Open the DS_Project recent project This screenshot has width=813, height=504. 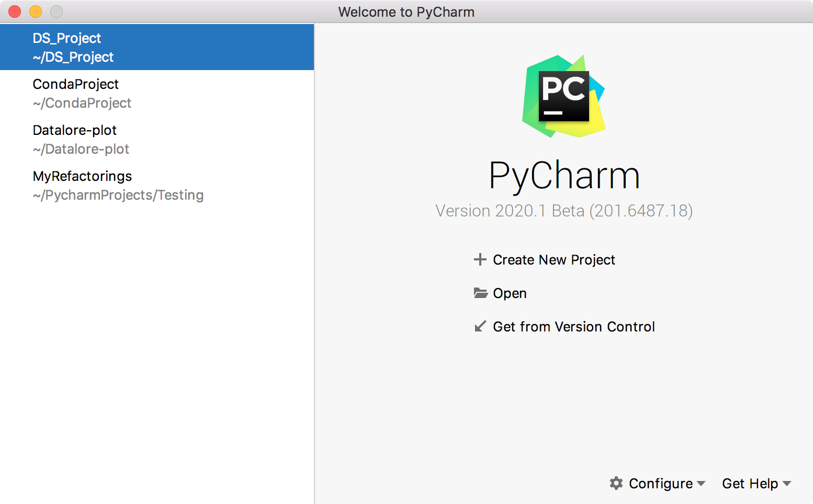(x=157, y=47)
